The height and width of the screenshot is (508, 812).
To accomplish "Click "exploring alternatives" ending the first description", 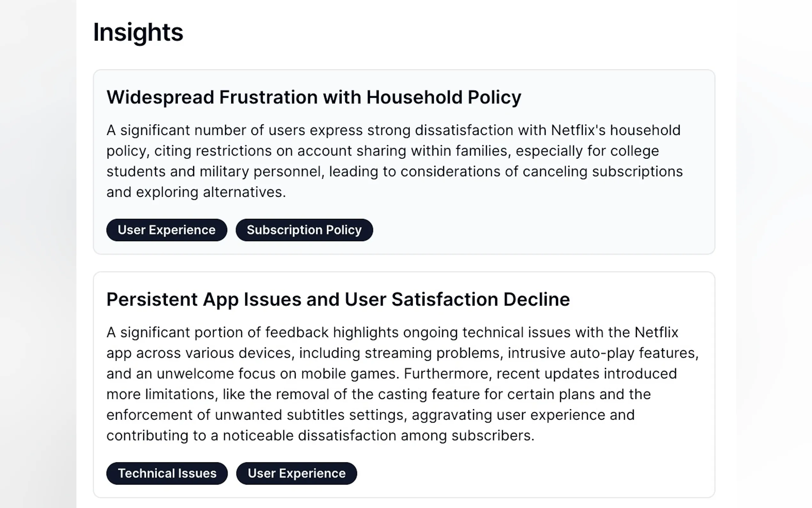I will (x=210, y=193).
